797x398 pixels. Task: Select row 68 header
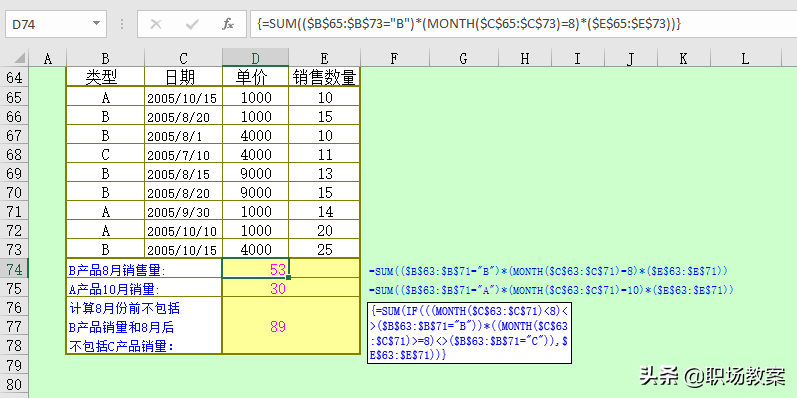[14, 154]
